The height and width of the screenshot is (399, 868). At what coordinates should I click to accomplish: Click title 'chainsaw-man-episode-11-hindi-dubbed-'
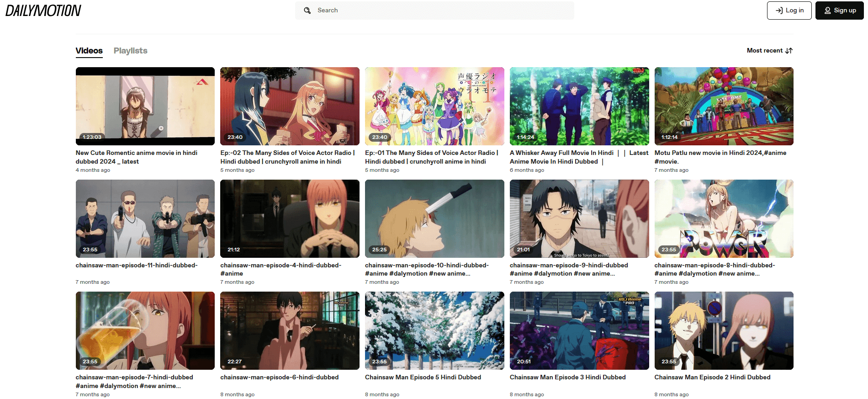click(x=137, y=266)
